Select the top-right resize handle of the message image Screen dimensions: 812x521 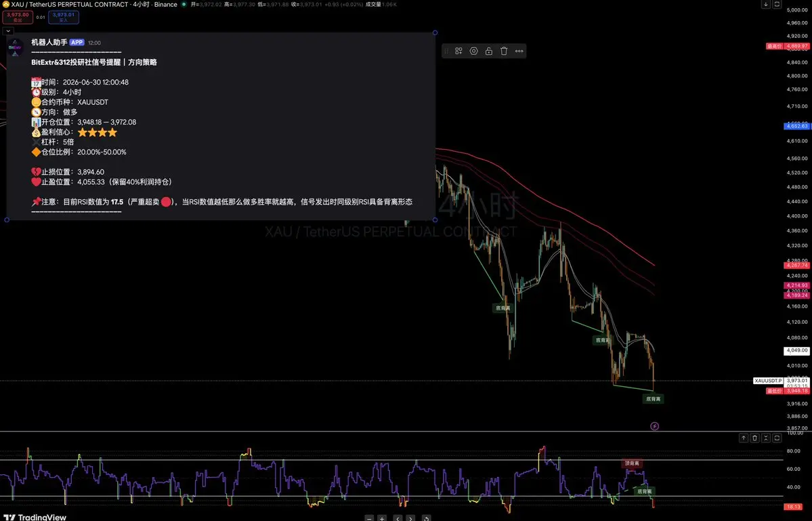click(x=435, y=33)
